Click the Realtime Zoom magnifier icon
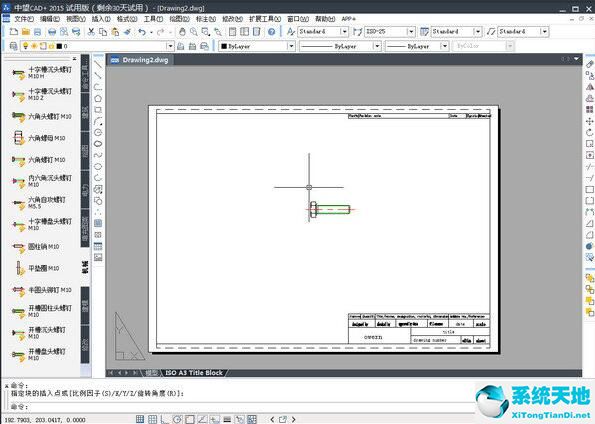Viewport: 595px width, 424px height. tap(194, 32)
